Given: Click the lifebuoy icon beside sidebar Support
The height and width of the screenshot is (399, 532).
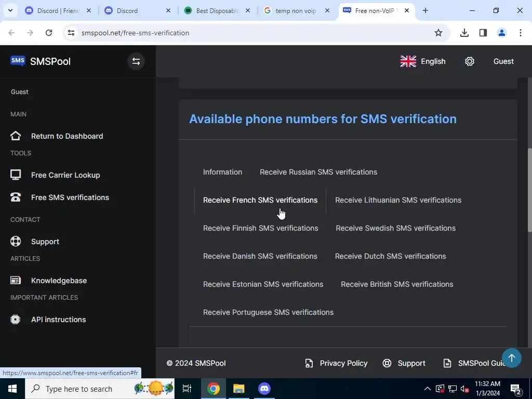Looking at the screenshot, I should click(15, 242).
